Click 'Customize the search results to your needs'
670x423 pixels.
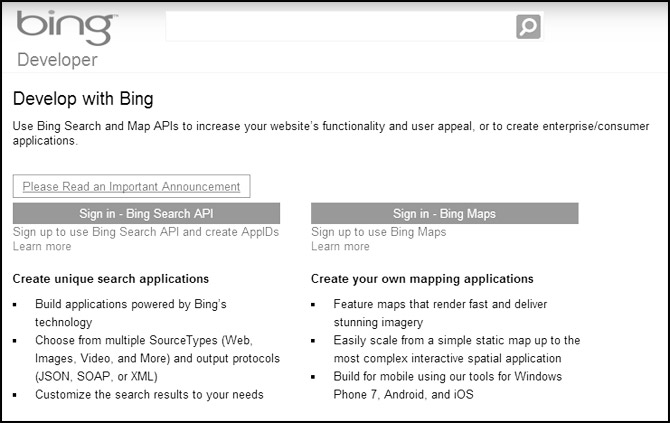(149, 394)
